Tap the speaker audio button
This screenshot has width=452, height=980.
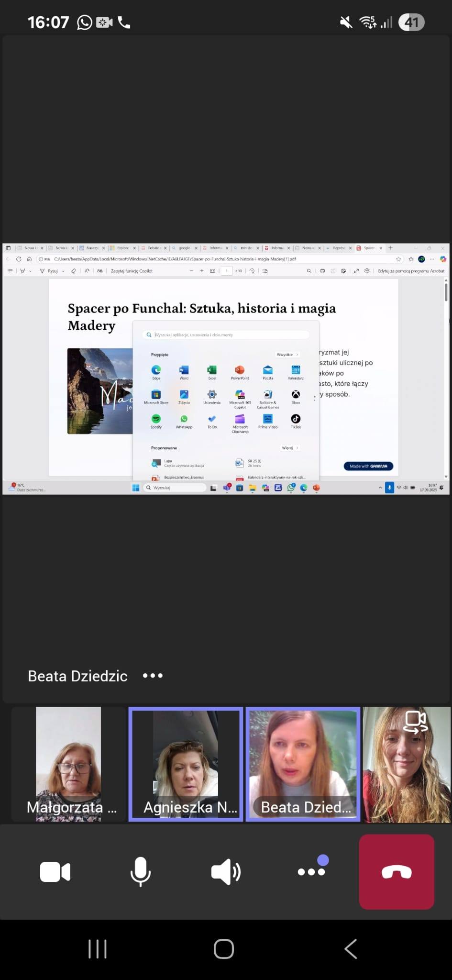[226, 872]
